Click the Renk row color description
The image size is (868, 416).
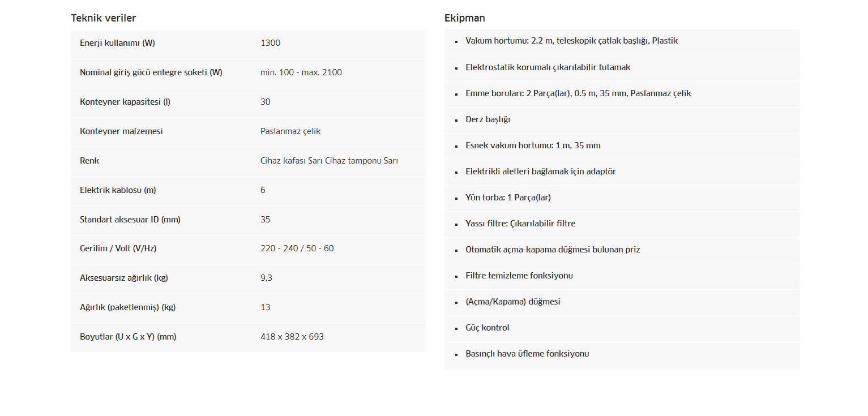click(x=329, y=161)
